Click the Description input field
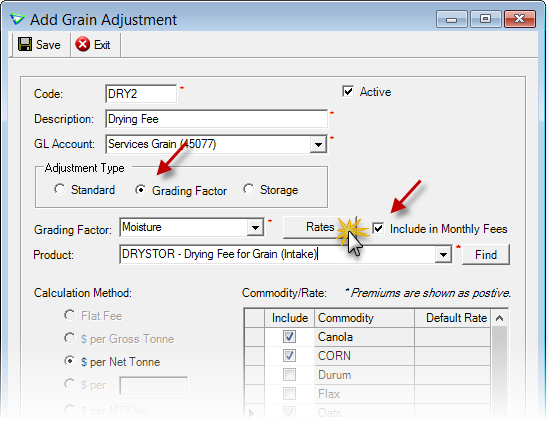The width and height of the screenshot is (553, 425). 217,119
